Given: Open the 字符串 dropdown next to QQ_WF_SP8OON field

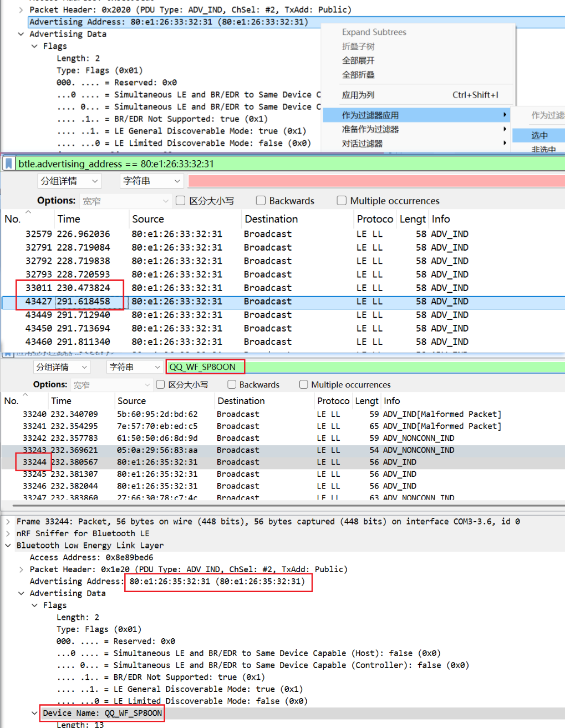Looking at the screenshot, I should (x=134, y=367).
